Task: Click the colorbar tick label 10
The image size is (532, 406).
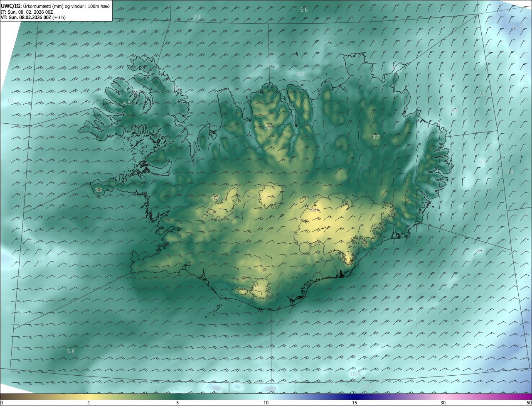Action: pos(266,403)
